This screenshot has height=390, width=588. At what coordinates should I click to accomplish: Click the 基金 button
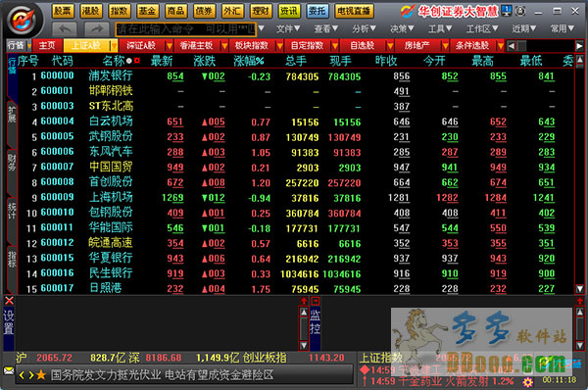(148, 11)
